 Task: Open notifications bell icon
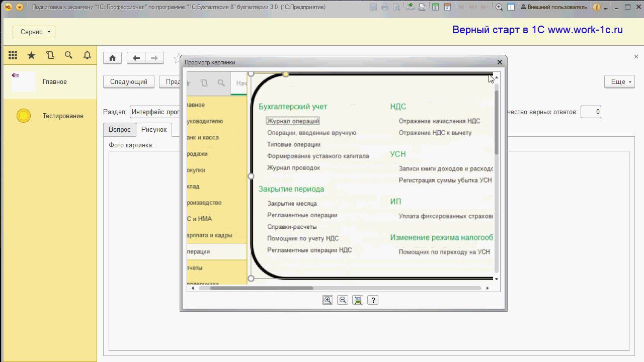[x=87, y=55]
